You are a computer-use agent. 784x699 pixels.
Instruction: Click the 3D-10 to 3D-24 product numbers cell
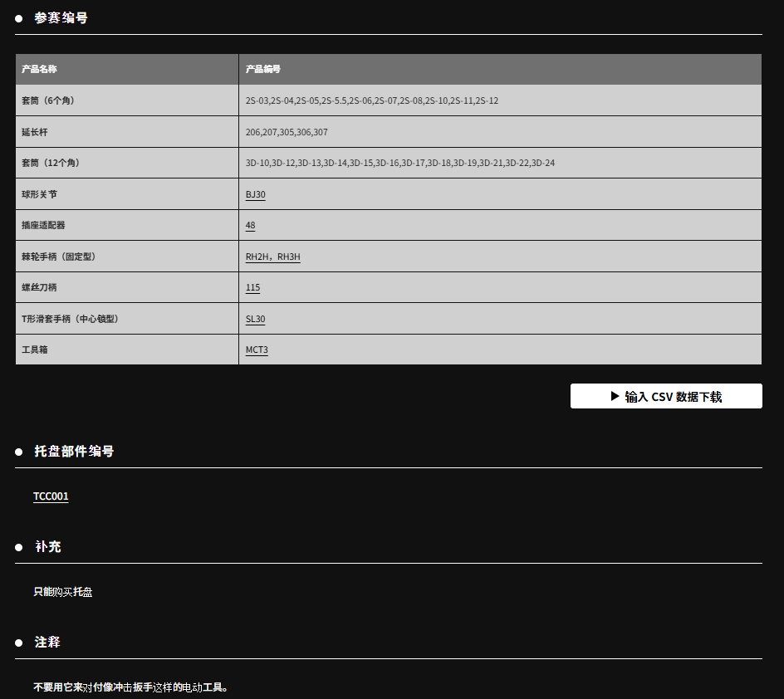pyautogui.click(x=399, y=163)
